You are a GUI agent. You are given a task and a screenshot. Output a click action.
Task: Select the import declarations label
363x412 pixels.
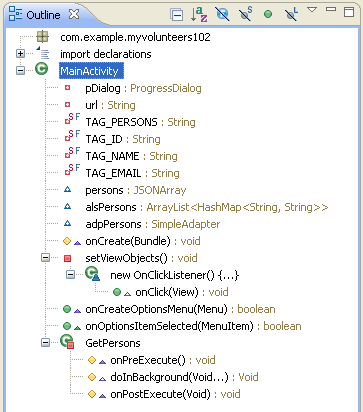tap(106, 54)
